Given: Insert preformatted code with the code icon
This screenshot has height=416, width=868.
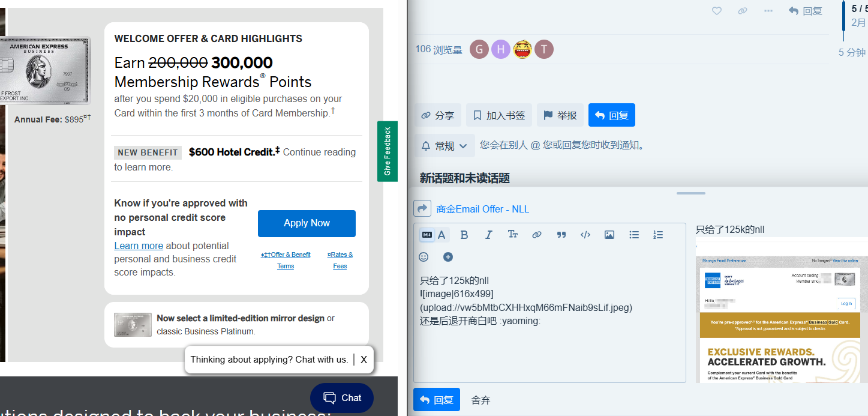Looking at the screenshot, I should 585,235.
